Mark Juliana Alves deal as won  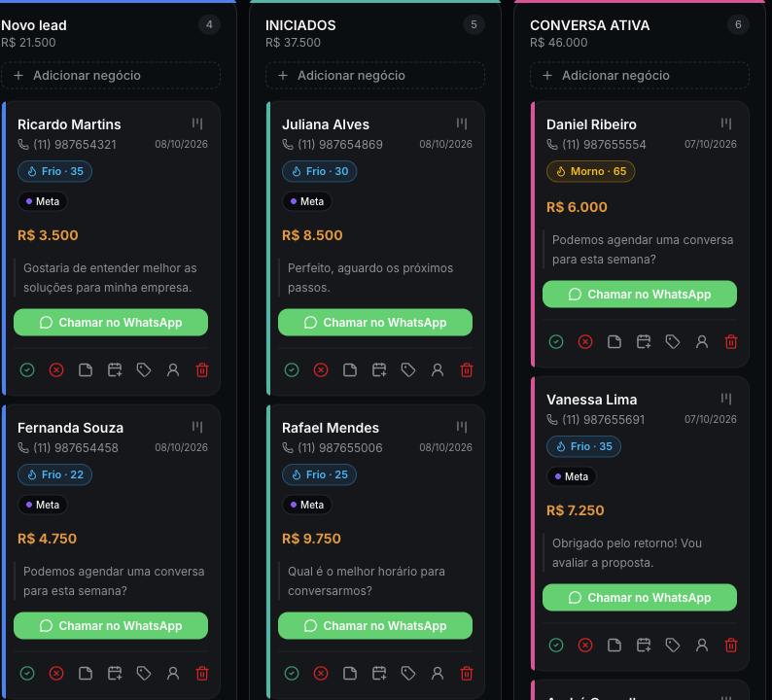tap(292, 369)
